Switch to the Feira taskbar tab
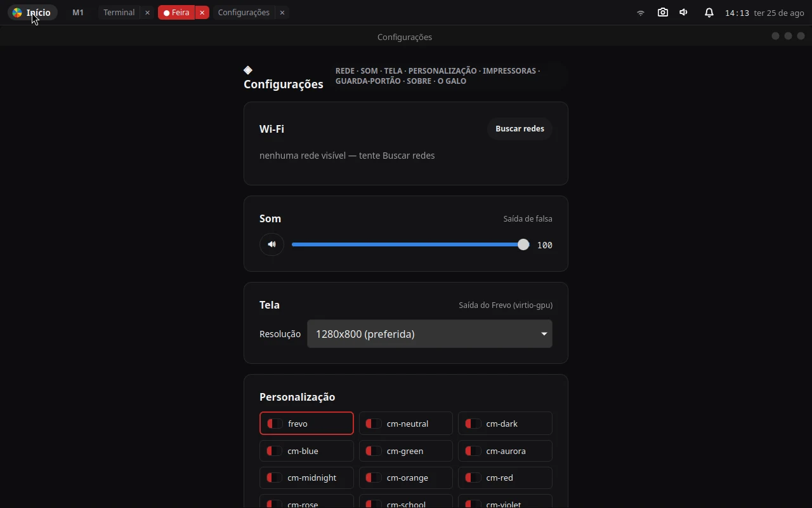Screen dimensions: 812x508 tap(176, 13)
